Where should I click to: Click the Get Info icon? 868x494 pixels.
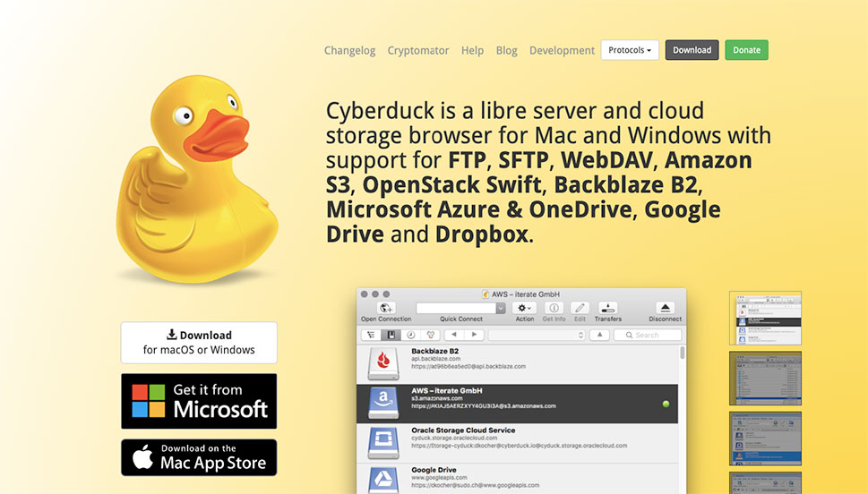554,308
